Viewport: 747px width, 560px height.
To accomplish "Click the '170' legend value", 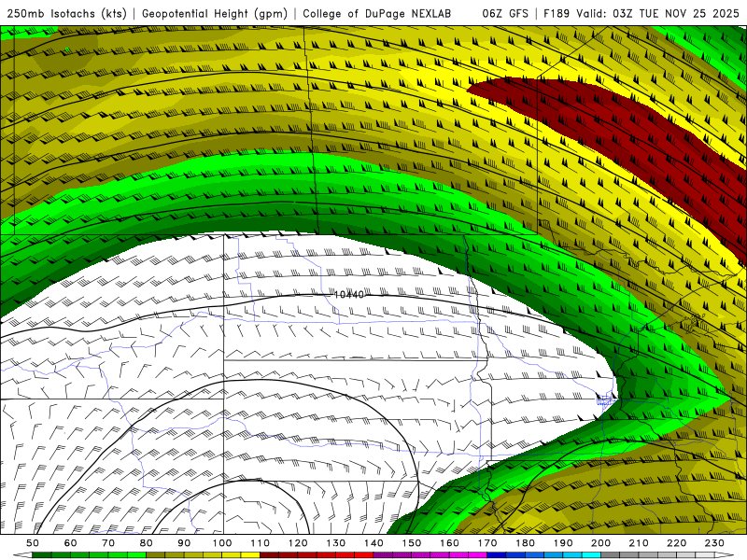I will [487, 543].
